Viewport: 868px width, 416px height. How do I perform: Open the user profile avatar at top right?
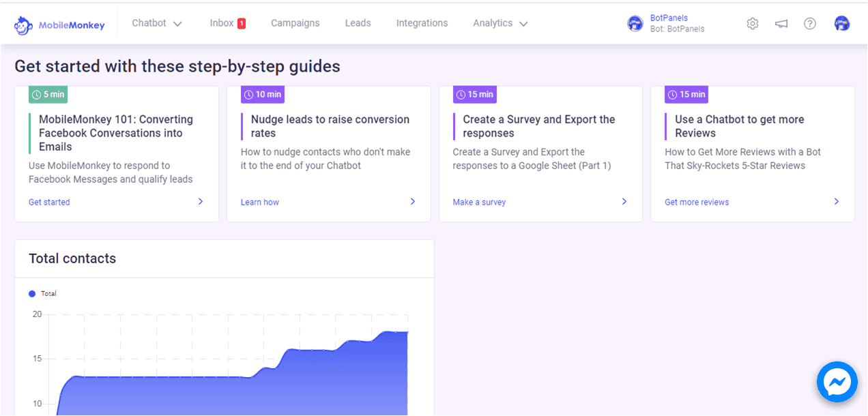click(842, 24)
